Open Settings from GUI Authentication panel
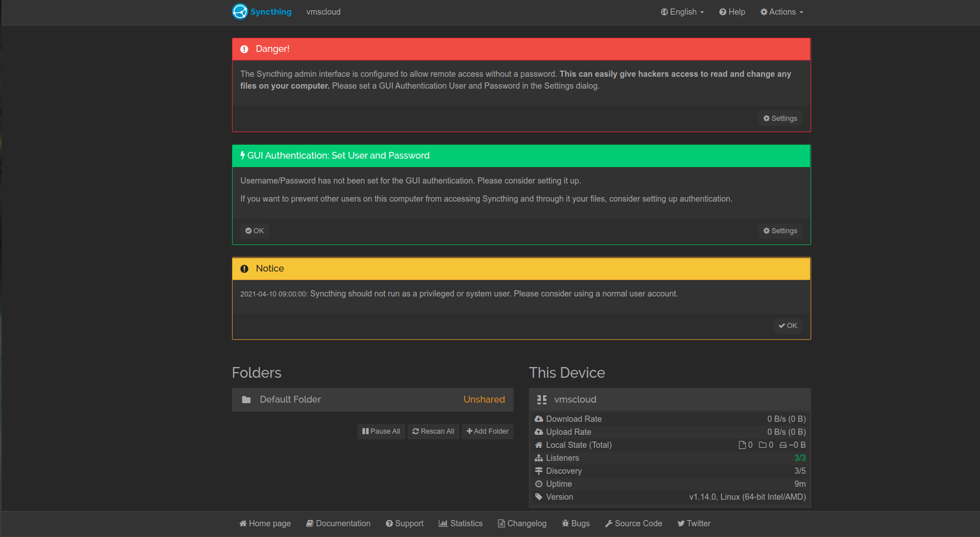 (x=780, y=231)
